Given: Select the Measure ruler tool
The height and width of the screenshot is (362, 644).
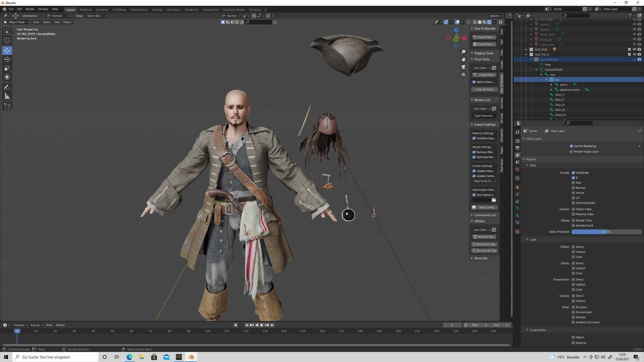Looking at the screenshot, I should point(7,96).
